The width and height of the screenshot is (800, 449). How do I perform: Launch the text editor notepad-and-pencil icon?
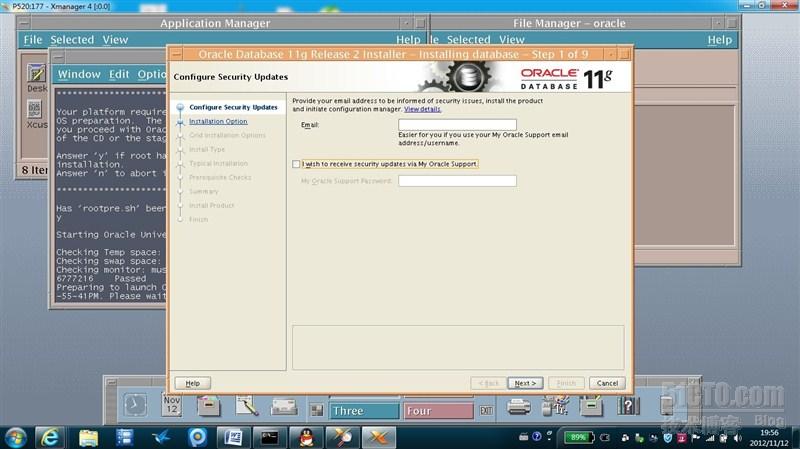tap(247, 406)
